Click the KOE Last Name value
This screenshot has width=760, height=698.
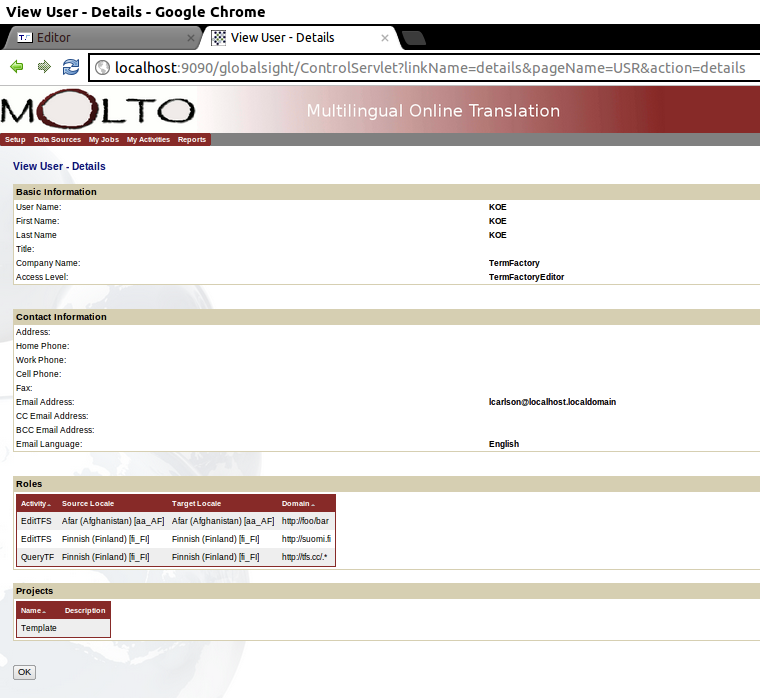point(498,235)
